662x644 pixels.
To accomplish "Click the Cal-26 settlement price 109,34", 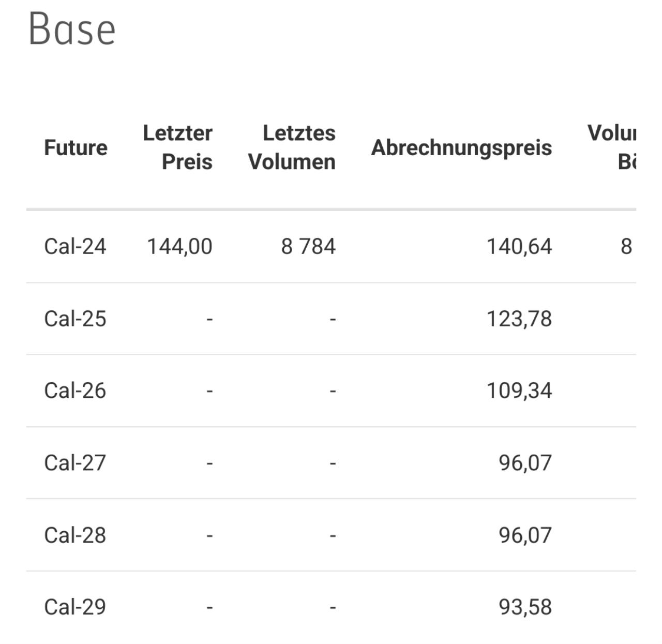I will tap(519, 391).
